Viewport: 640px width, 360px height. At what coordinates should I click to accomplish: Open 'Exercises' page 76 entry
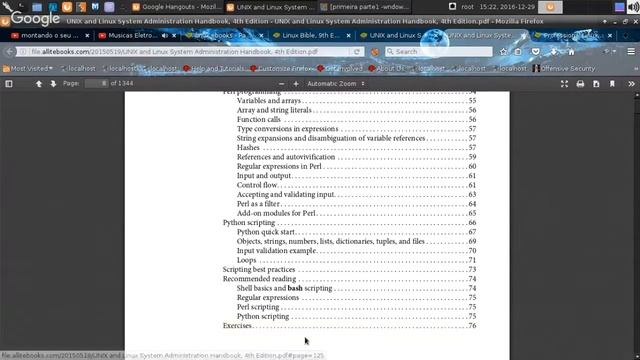click(x=349, y=326)
